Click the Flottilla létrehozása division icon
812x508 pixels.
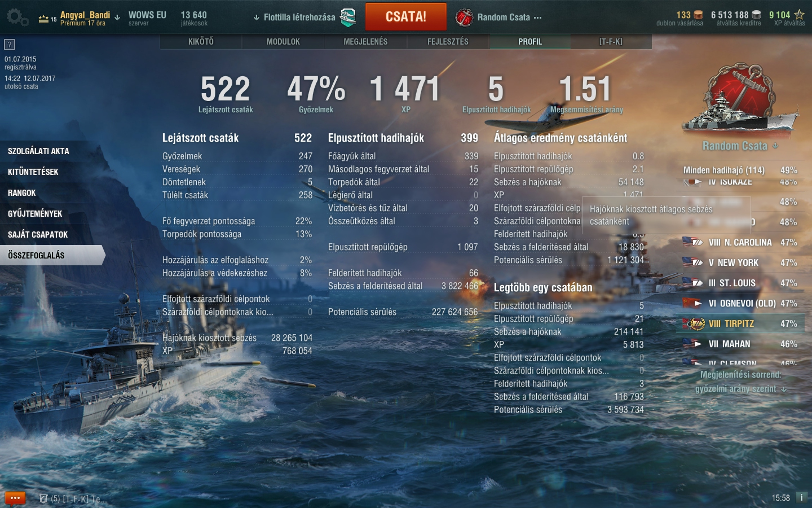348,17
